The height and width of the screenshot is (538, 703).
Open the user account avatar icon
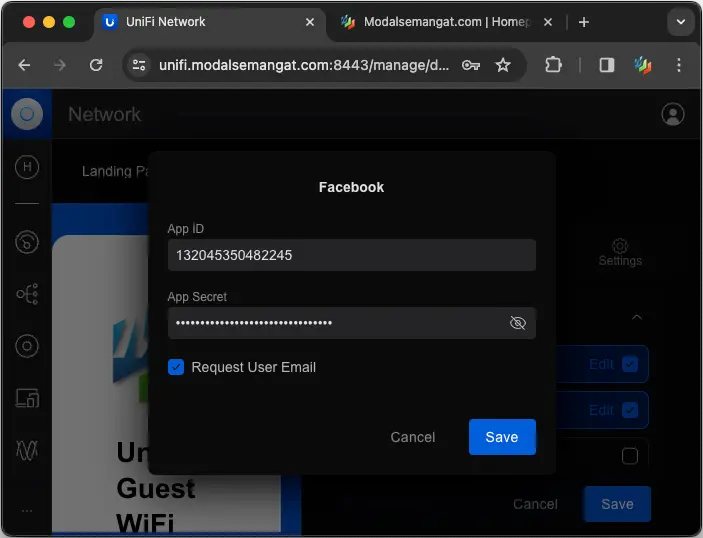[x=673, y=114]
